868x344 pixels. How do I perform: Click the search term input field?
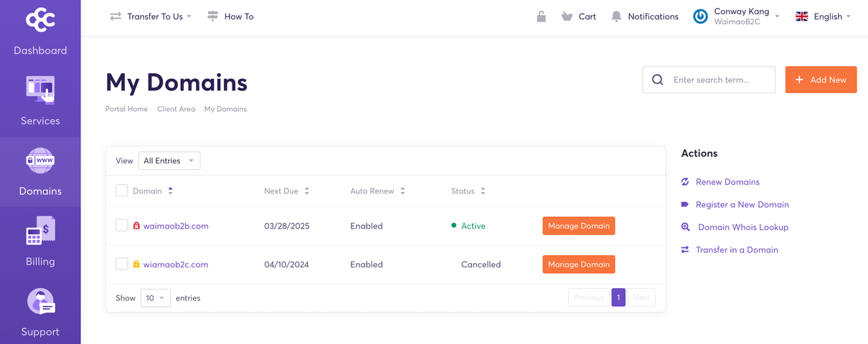pos(721,80)
